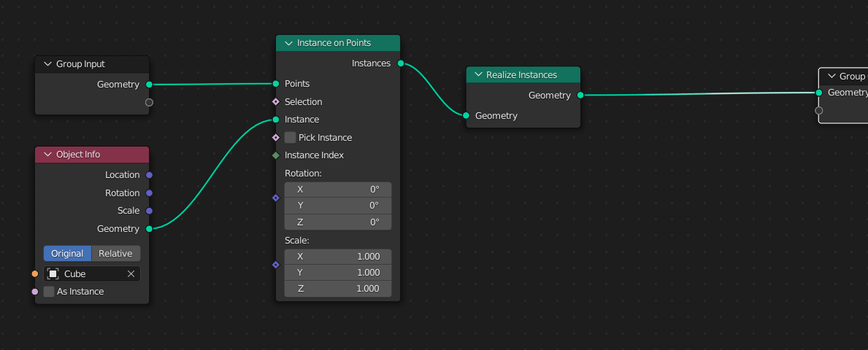Click Realize Instances Geometry input socket
The width and height of the screenshot is (868, 350).
tap(466, 115)
